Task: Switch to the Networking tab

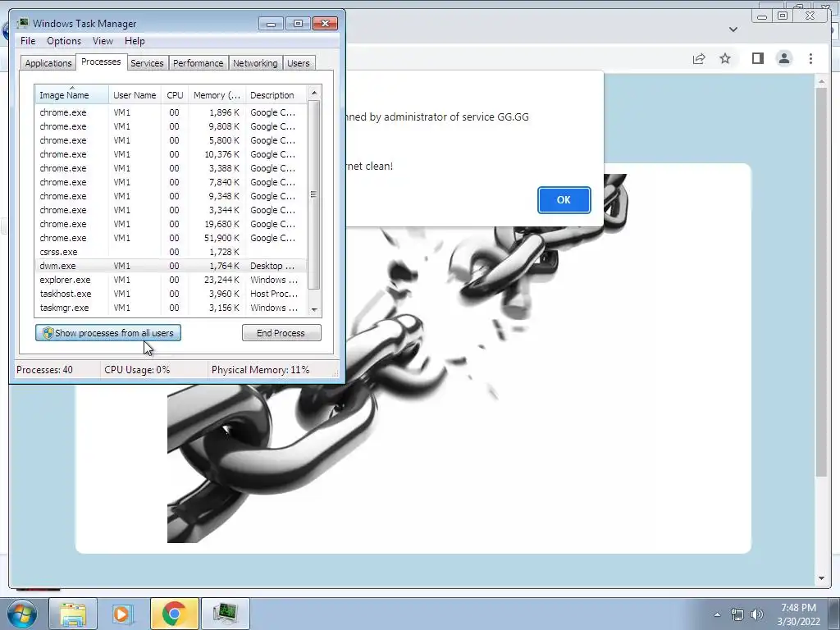Action: tap(255, 63)
